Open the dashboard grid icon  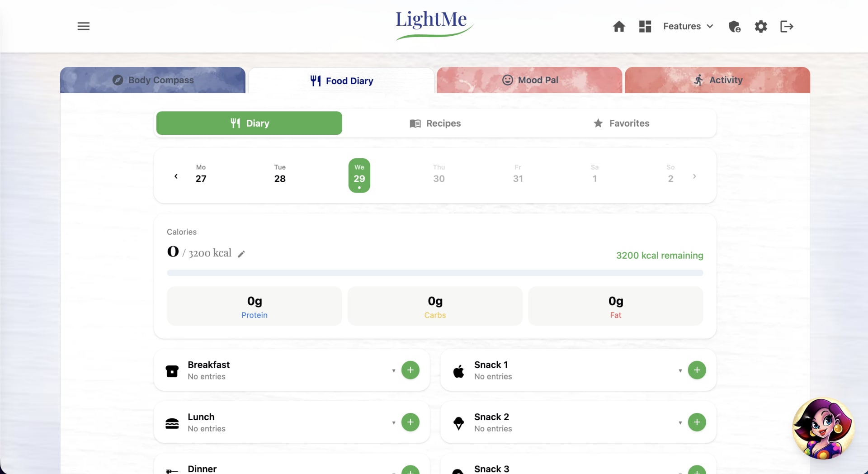645,26
